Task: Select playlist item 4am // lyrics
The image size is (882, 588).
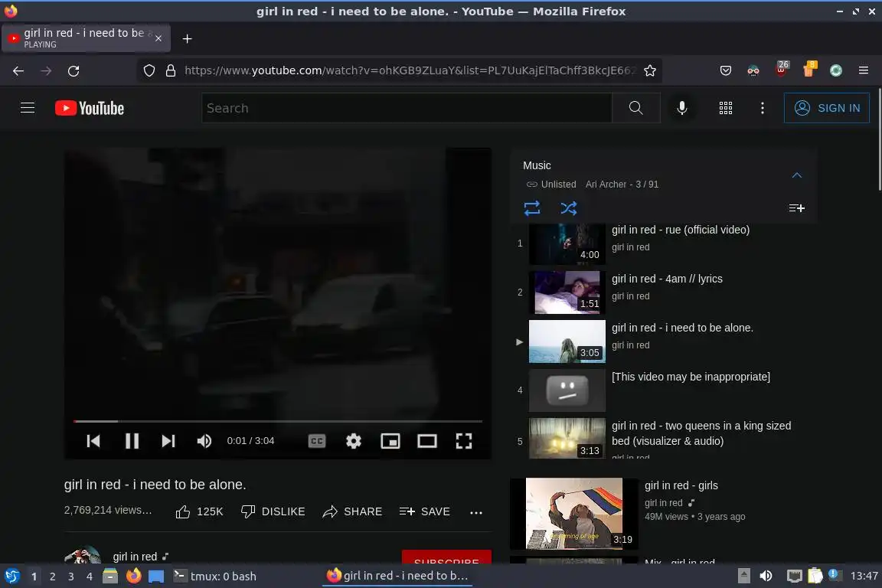Action: point(664,292)
